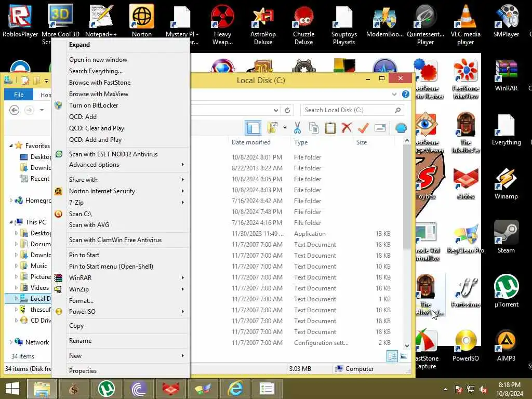Open PowerISO desktop shortcut
532x399 pixels.
click(465, 345)
